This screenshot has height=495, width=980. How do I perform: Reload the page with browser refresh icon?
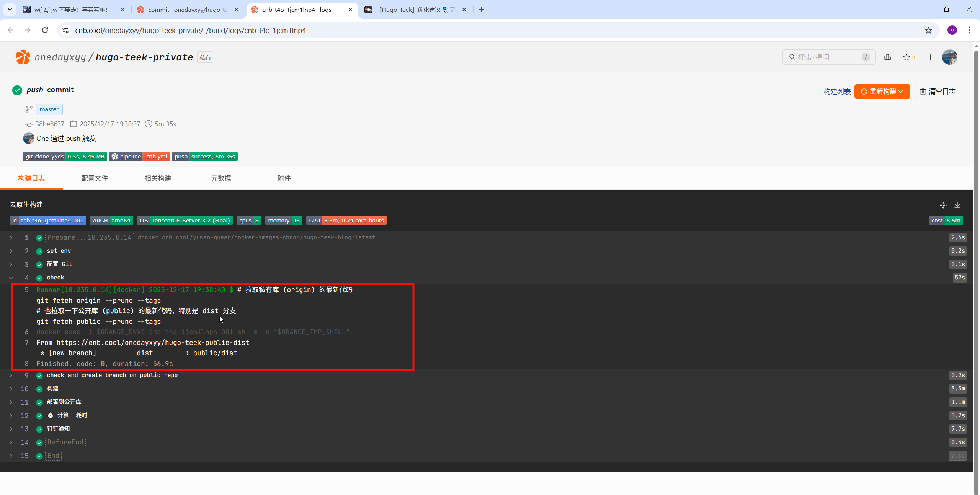point(45,30)
